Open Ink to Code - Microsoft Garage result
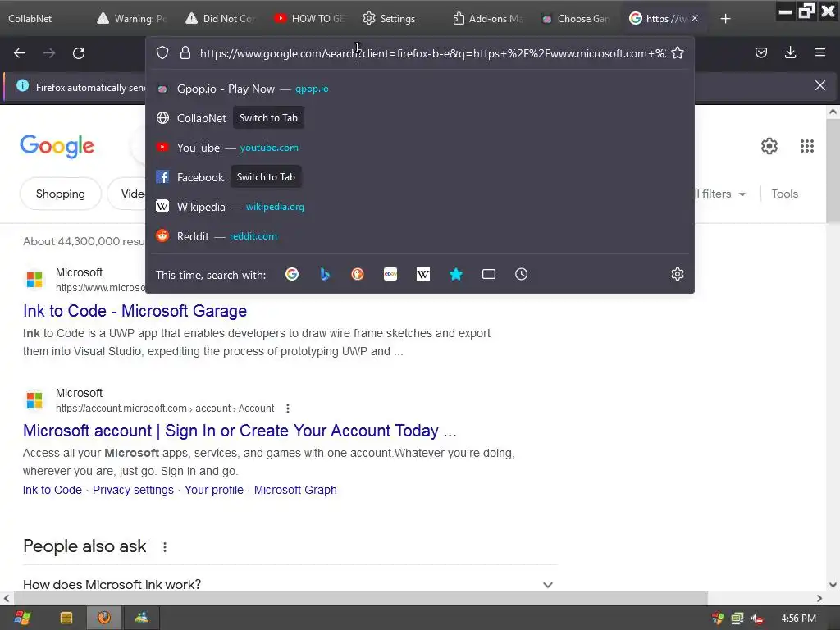 click(x=135, y=311)
